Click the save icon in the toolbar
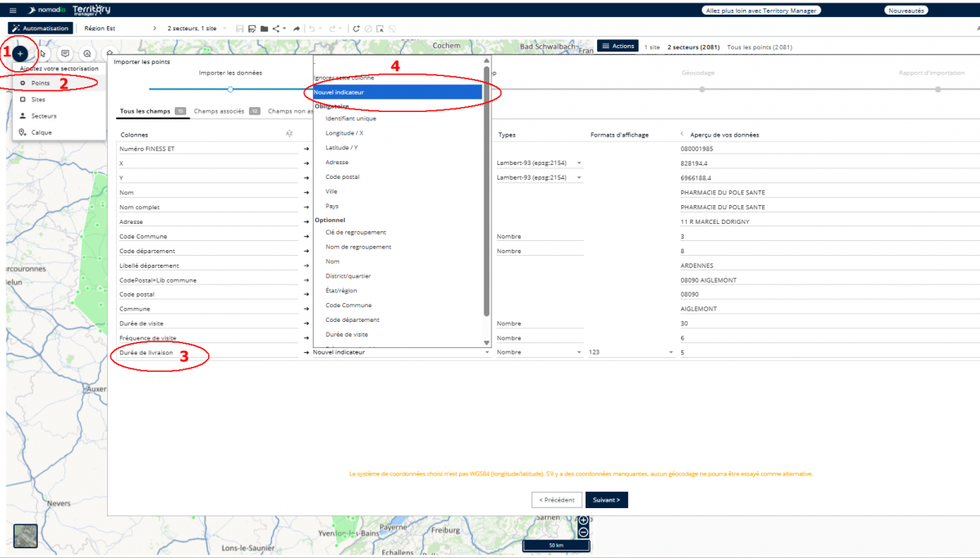 (x=239, y=29)
